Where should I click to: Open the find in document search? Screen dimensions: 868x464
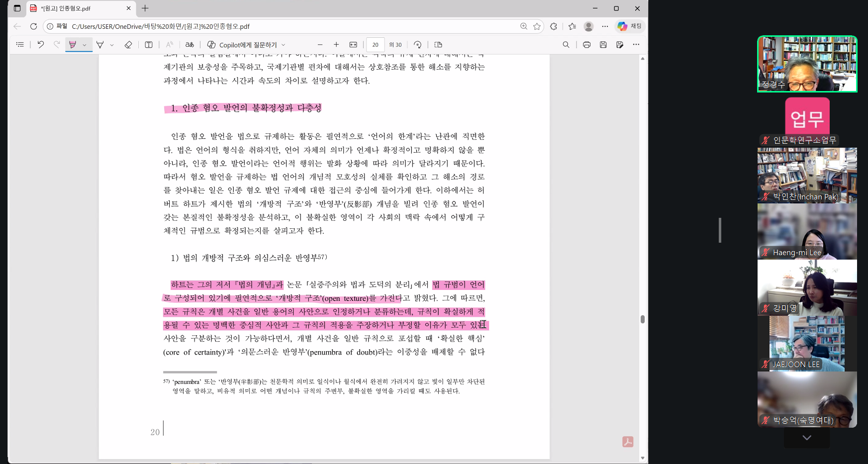[x=566, y=45]
